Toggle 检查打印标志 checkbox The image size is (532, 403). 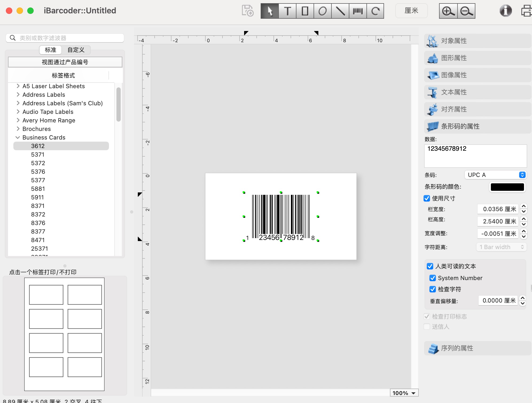pos(427,316)
